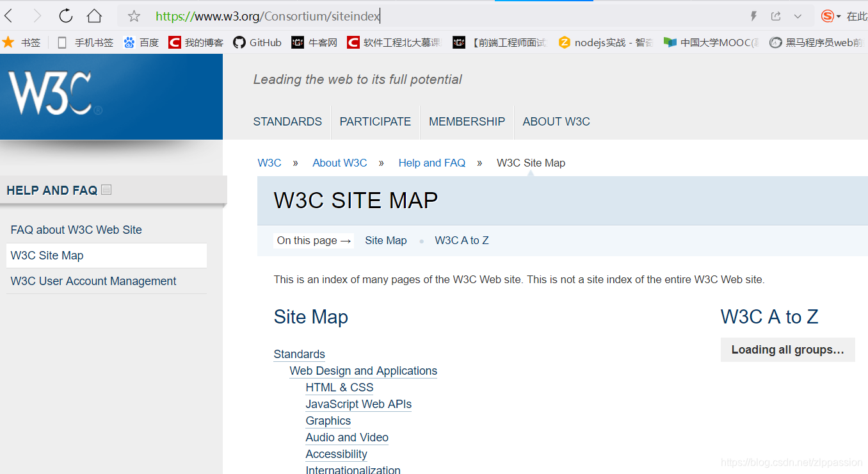
Task: Open the address bar dropdown chevron
Action: tap(798, 16)
